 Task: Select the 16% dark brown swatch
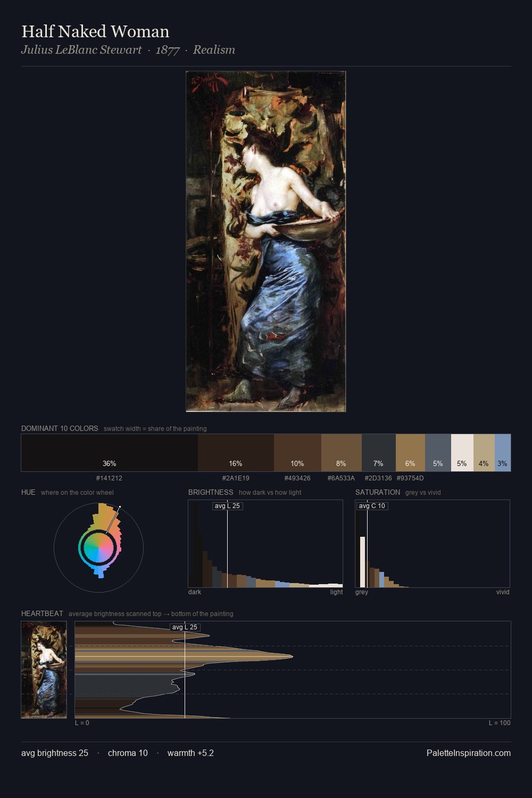click(x=236, y=453)
